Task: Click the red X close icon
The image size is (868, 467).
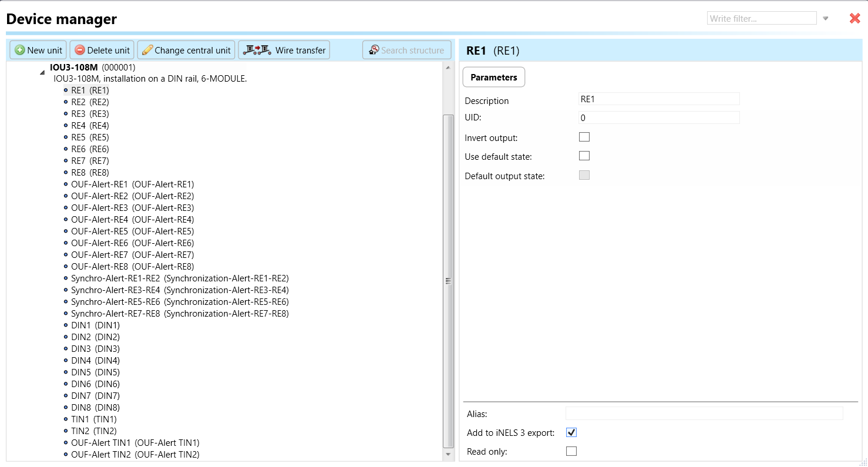Action: click(x=854, y=19)
